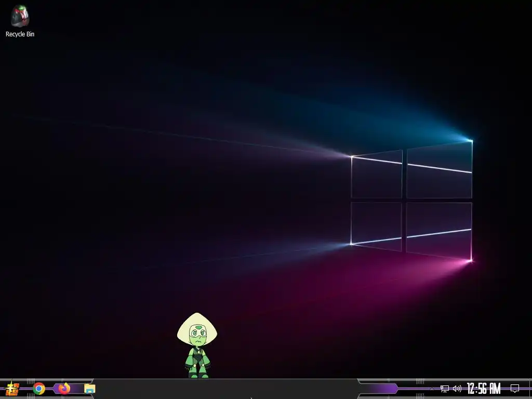Click the green Peridot desktop mascot
Viewport: 532px width, 399px height.
tap(197, 345)
